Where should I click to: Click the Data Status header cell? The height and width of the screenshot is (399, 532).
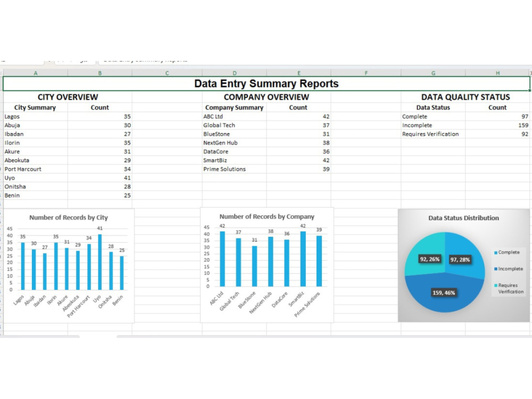click(x=433, y=107)
